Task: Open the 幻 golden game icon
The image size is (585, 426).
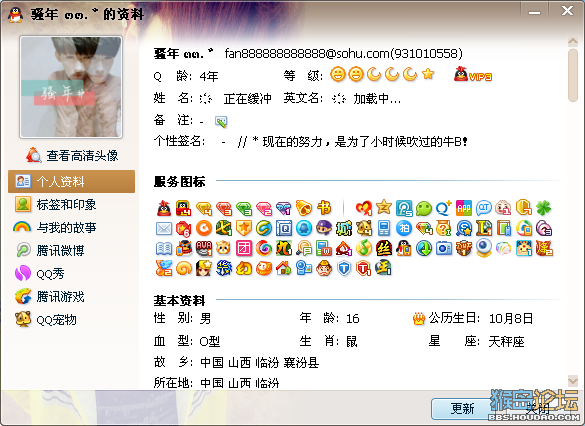Action: (244, 268)
